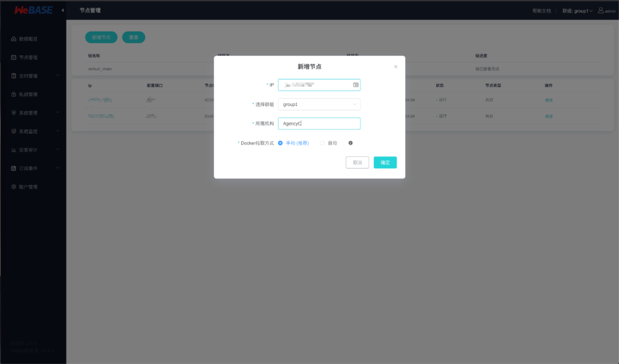The height and width of the screenshot is (364, 619).
Task: Open the 群组: group1 selector in header
Action: (577, 11)
